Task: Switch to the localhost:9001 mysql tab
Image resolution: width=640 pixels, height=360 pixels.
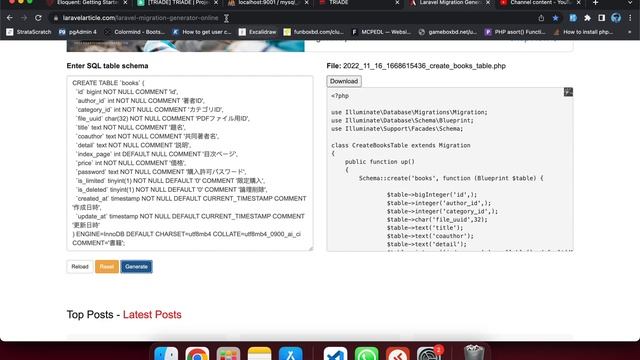Action: click(267, 3)
